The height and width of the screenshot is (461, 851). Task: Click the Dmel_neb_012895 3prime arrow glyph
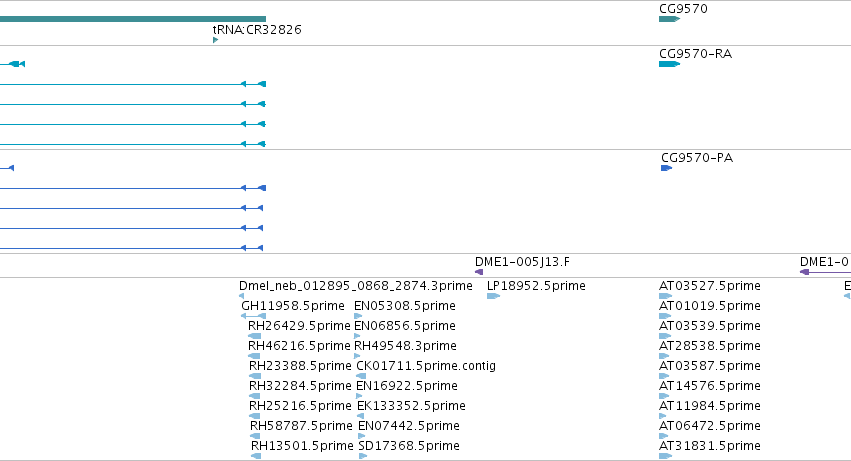coord(242,296)
